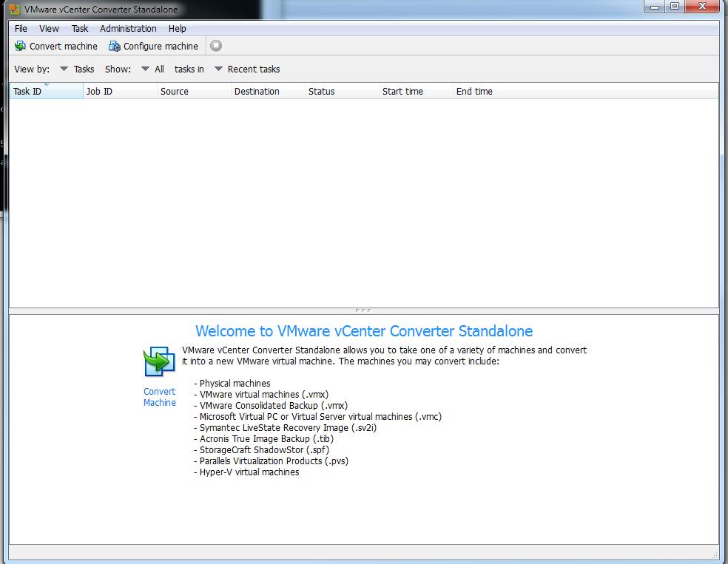This screenshot has width=728, height=564.
Task: Minimize the Converter window
Action: (655, 7)
